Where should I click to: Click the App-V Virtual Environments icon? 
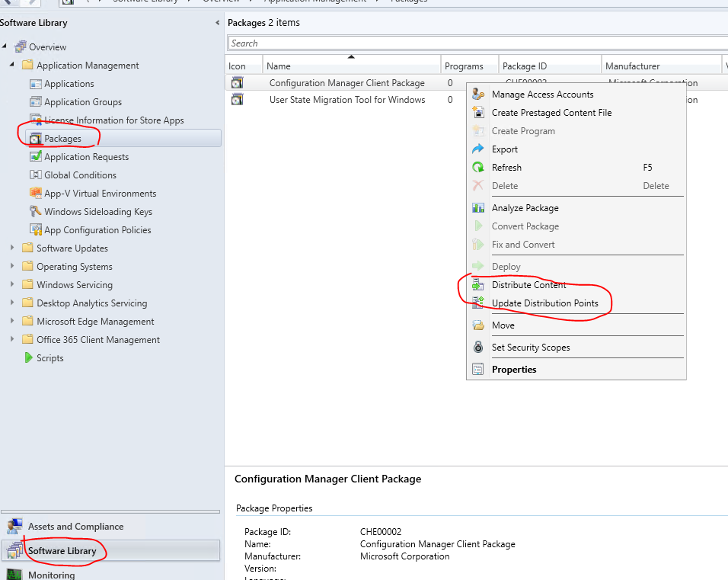point(36,193)
